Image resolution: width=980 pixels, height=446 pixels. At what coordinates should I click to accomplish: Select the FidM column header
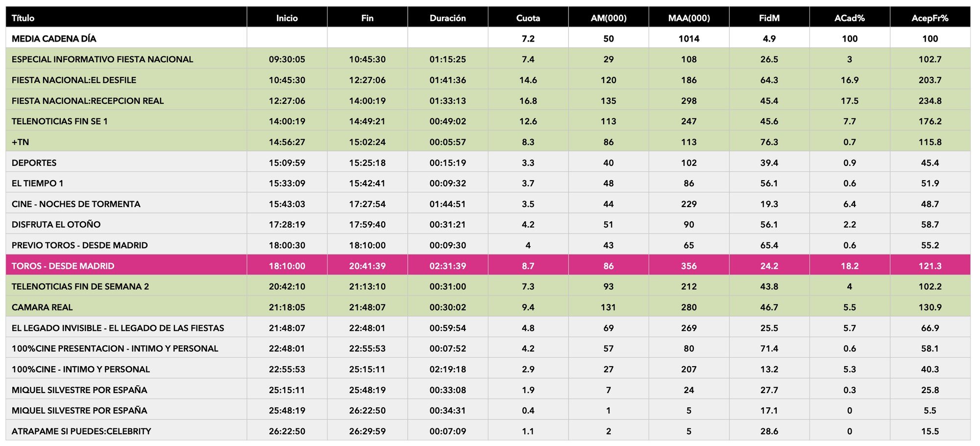pyautogui.click(x=769, y=18)
